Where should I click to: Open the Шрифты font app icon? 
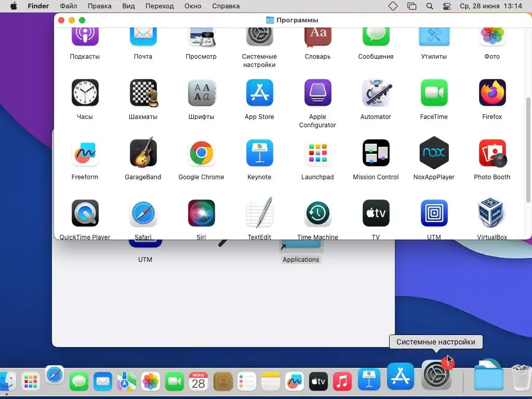pyautogui.click(x=202, y=92)
